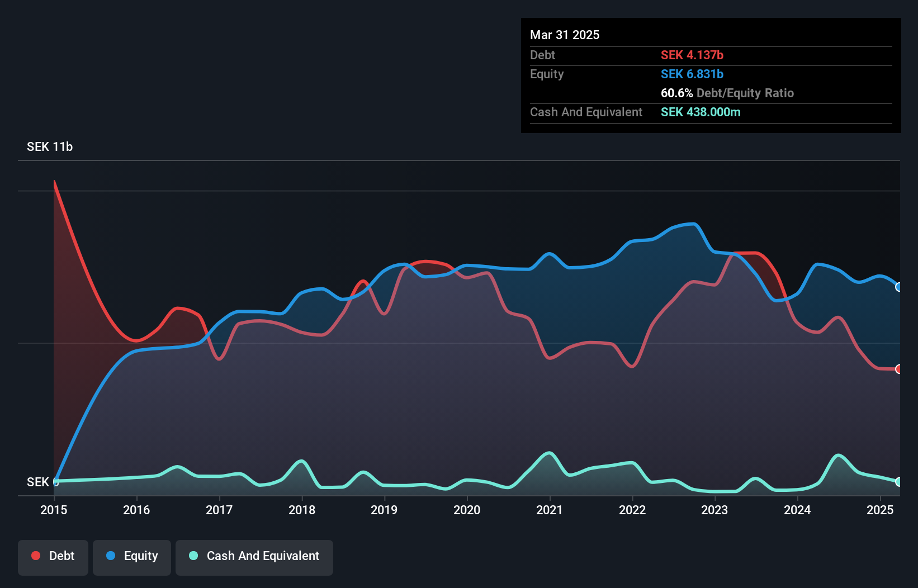Screen dimensions: 918x588
Task: Select the 2020 x-axis label
Action: pos(467,510)
